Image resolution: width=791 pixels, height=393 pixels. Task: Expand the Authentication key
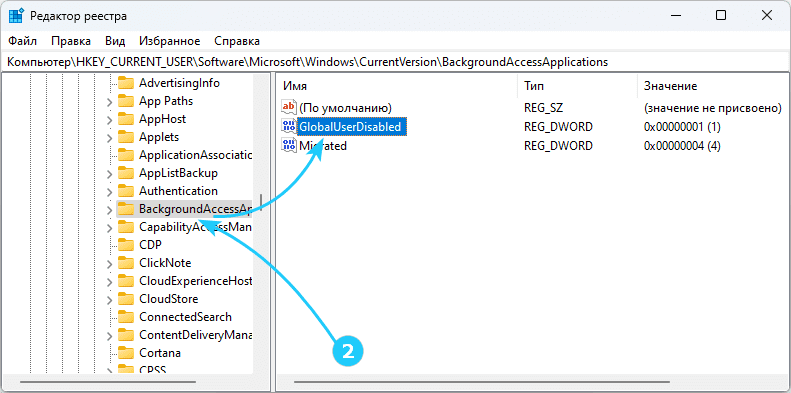(x=109, y=191)
